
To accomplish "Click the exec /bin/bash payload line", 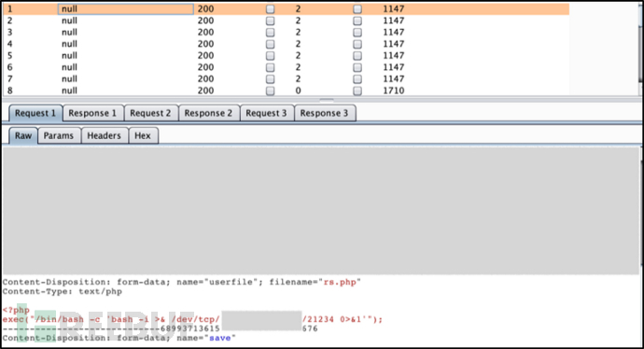I will pos(192,319).
